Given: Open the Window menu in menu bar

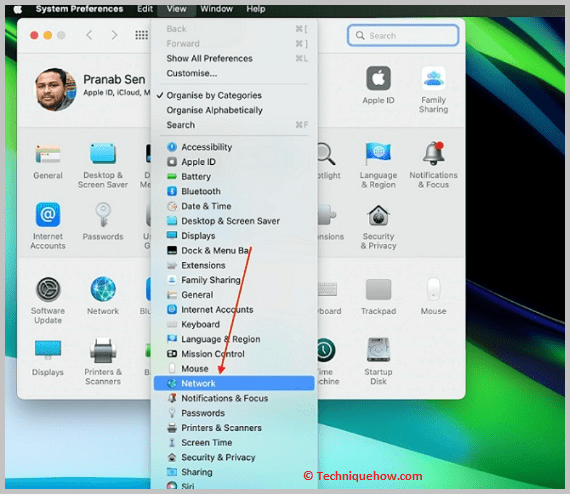Looking at the screenshot, I should 216,9.
